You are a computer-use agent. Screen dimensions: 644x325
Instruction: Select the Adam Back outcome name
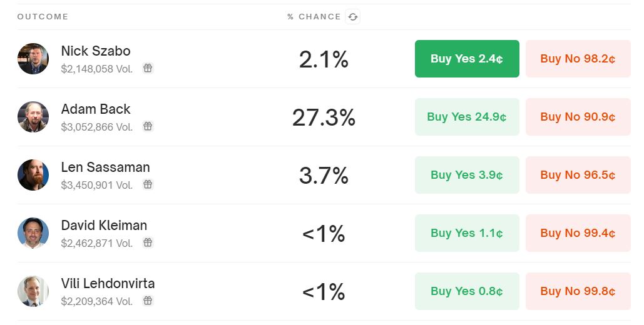pyautogui.click(x=96, y=109)
